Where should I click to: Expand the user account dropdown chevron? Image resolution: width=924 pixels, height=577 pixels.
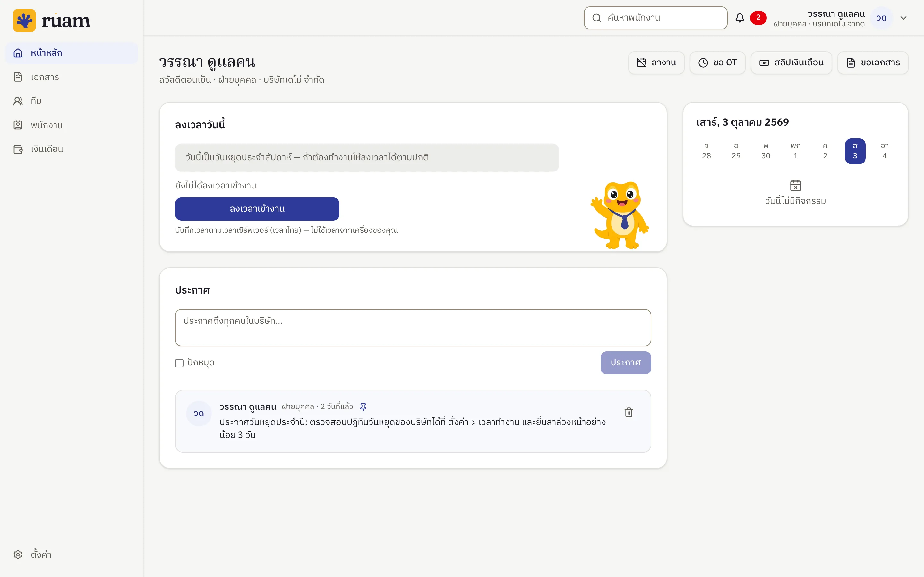pos(903,18)
